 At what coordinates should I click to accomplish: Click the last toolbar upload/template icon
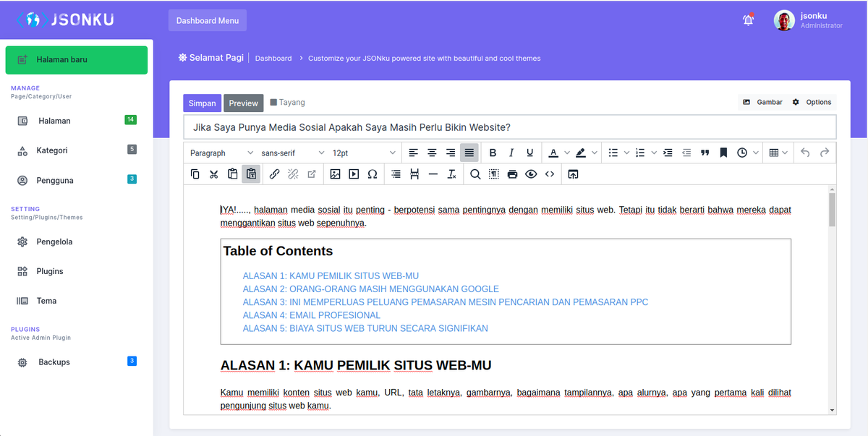573,174
